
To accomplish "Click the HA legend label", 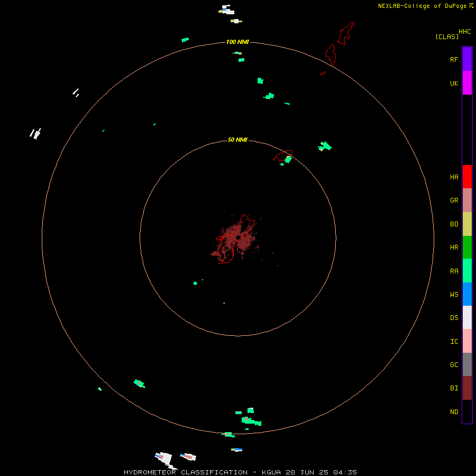I will (454, 177).
